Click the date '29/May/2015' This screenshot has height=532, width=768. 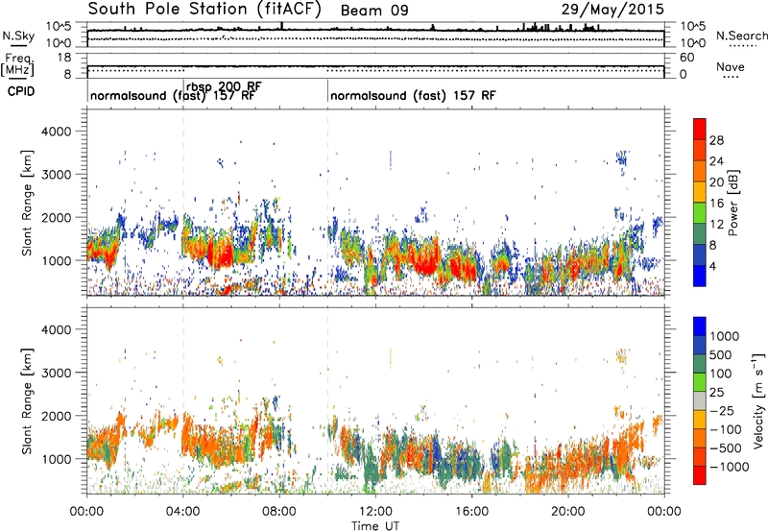612,9
